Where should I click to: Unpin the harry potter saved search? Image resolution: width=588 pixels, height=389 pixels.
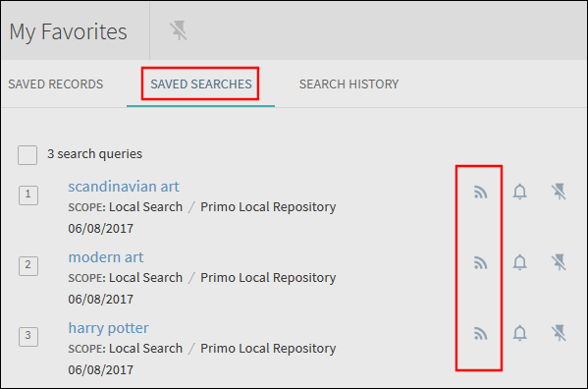click(559, 333)
